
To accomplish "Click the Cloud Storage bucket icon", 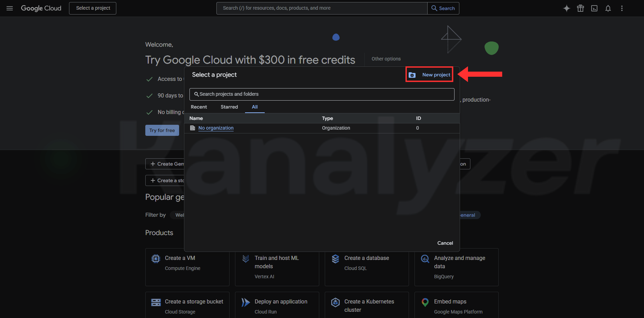I will pos(156,302).
